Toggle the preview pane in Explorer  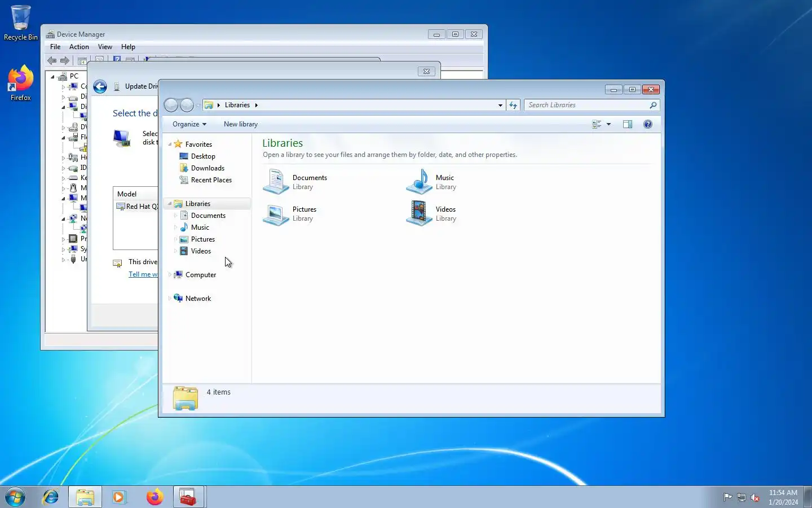[x=628, y=124]
